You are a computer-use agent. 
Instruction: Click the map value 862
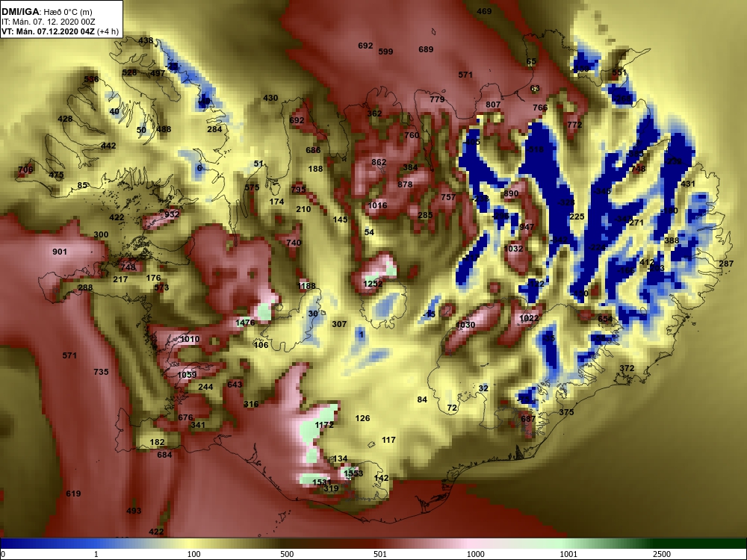tap(379, 162)
